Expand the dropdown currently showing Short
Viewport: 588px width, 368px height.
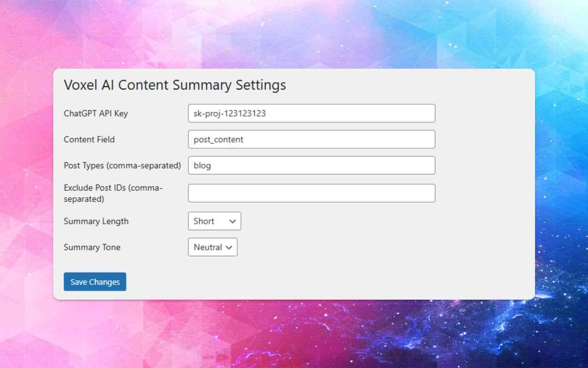coord(214,221)
